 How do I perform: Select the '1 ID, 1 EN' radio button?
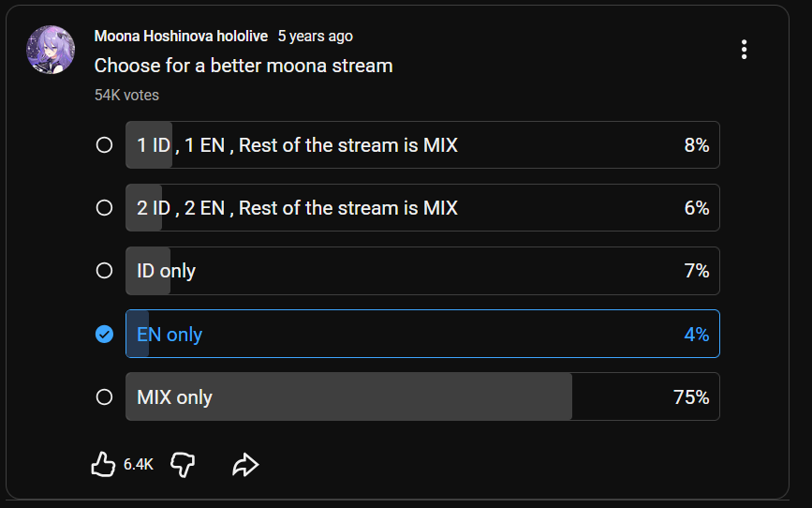click(104, 144)
